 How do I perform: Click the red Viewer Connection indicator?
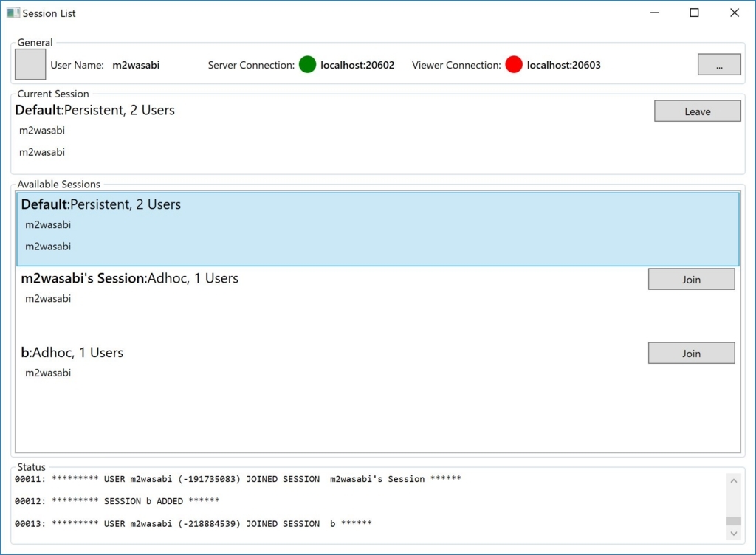[514, 64]
